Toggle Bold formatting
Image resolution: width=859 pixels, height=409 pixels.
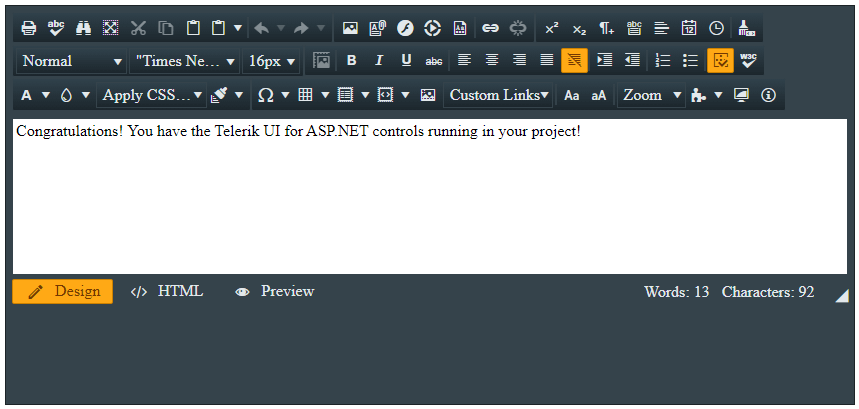[x=351, y=61]
